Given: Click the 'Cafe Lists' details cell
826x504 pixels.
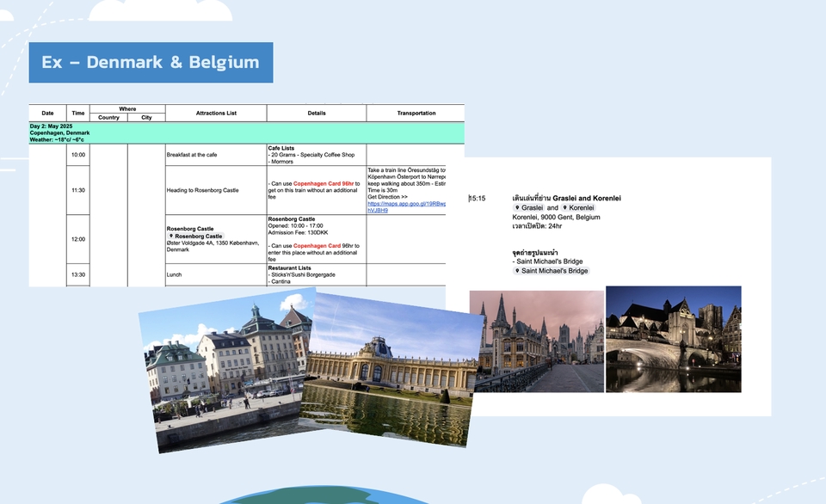Looking at the screenshot, I should pyautogui.click(x=317, y=155).
